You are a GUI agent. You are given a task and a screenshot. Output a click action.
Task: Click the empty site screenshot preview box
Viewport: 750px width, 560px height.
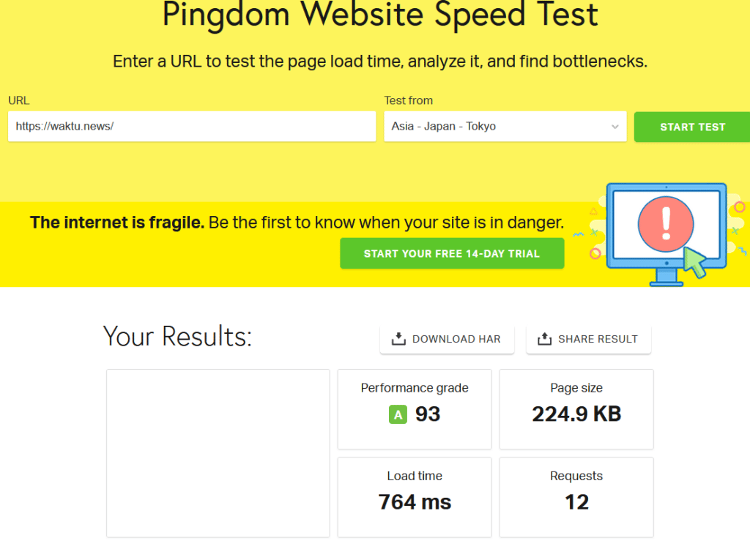point(218,453)
